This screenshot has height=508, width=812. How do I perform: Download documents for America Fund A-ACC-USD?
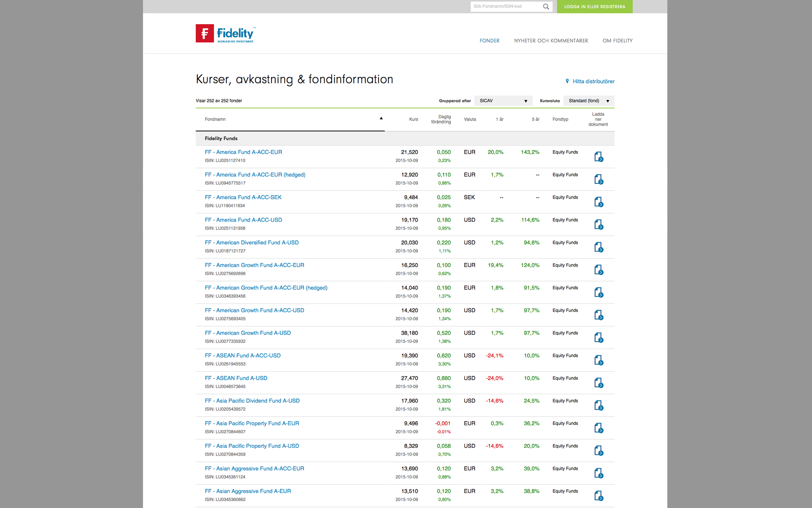click(x=599, y=224)
